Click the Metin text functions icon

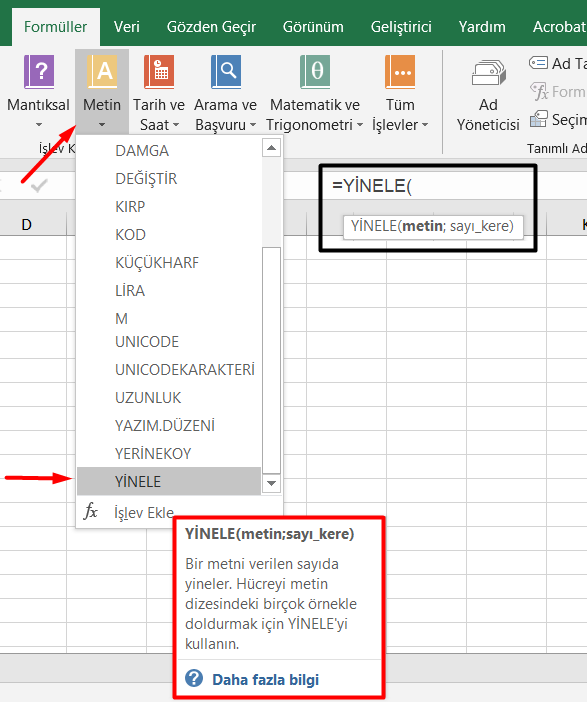click(x=103, y=72)
